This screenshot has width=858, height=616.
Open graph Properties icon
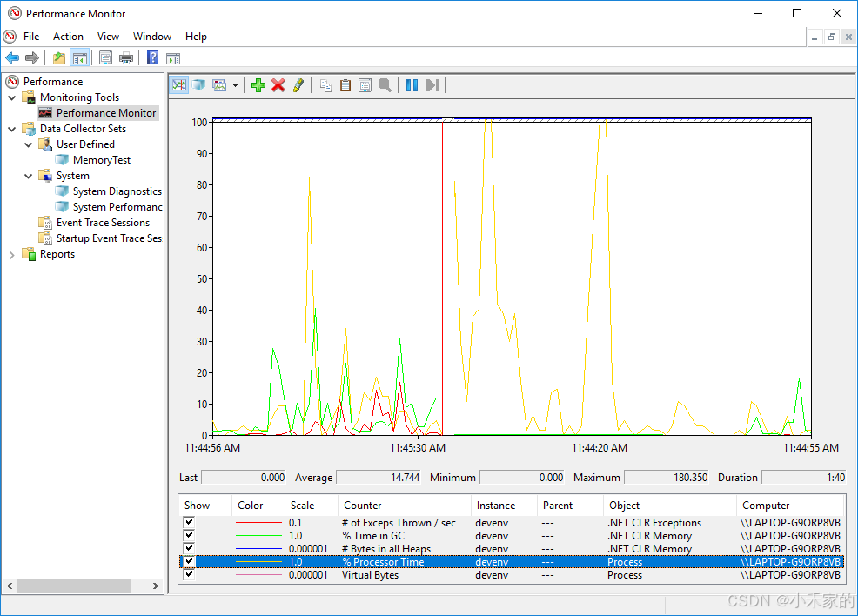(365, 85)
